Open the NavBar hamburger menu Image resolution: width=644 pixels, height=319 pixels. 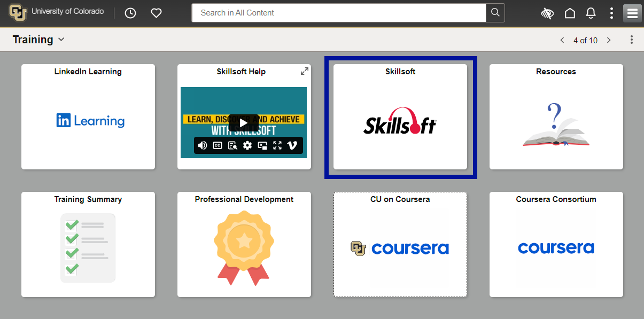coord(632,13)
